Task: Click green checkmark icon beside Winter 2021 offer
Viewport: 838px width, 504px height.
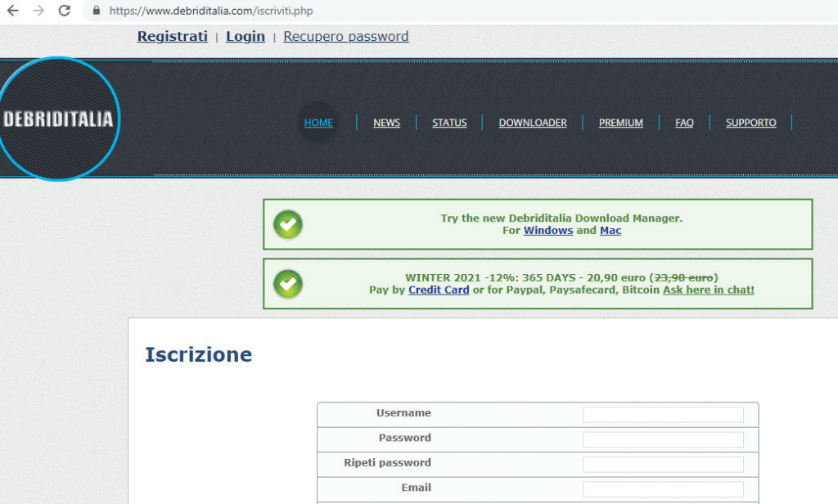Action: pos(288,284)
